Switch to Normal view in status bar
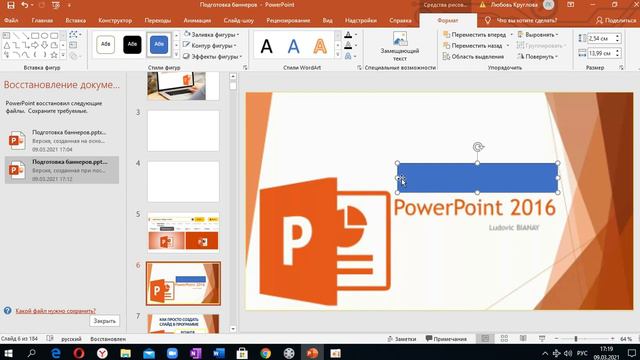The width and height of the screenshot is (640, 360). pyautogui.click(x=485, y=339)
